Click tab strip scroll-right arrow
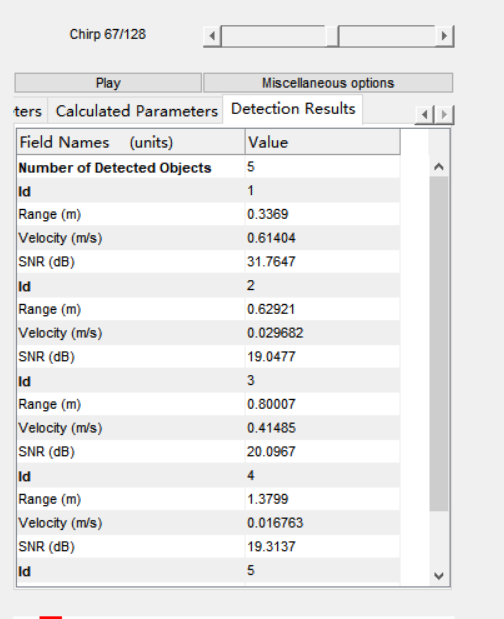This screenshot has width=504, height=619. (x=444, y=114)
